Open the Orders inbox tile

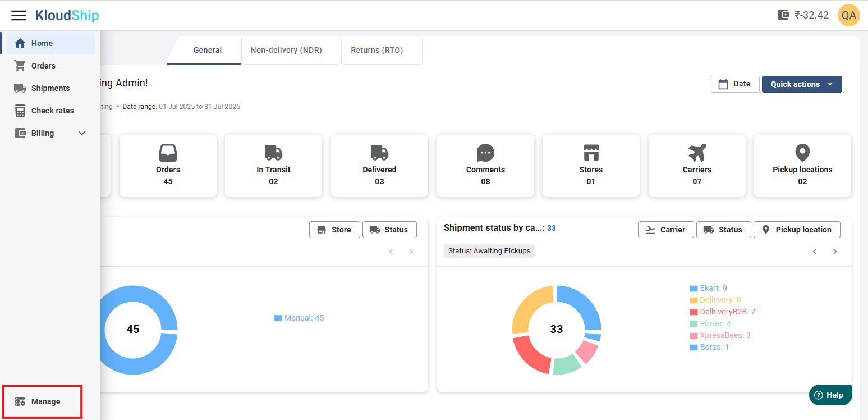[168, 166]
